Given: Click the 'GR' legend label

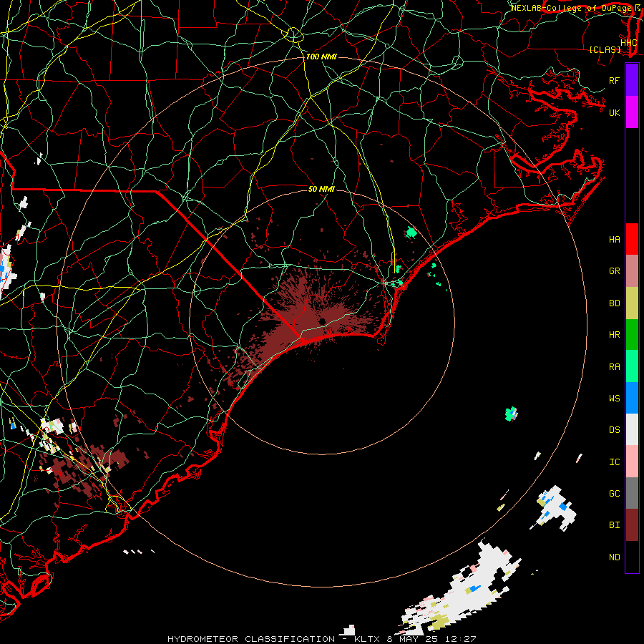Looking at the screenshot, I should tap(614, 271).
